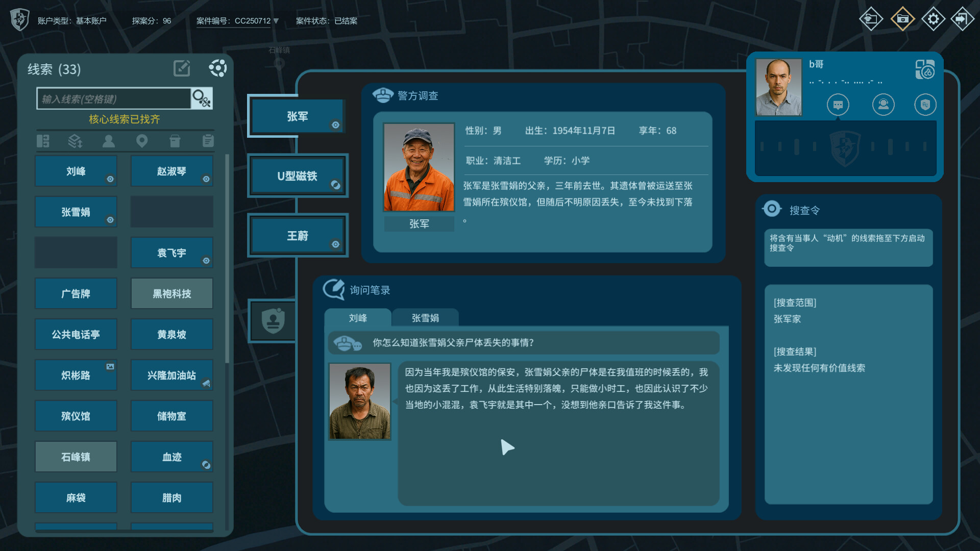Click the network graph icon atop clue panel
The height and width of the screenshot is (551, 980).
coord(218,68)
